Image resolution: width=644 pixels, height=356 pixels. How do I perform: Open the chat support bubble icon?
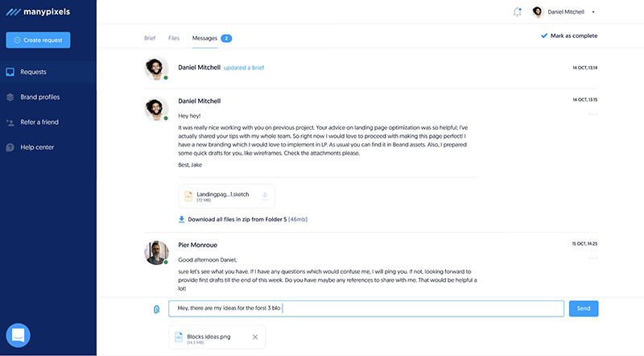tap(18, 335)
